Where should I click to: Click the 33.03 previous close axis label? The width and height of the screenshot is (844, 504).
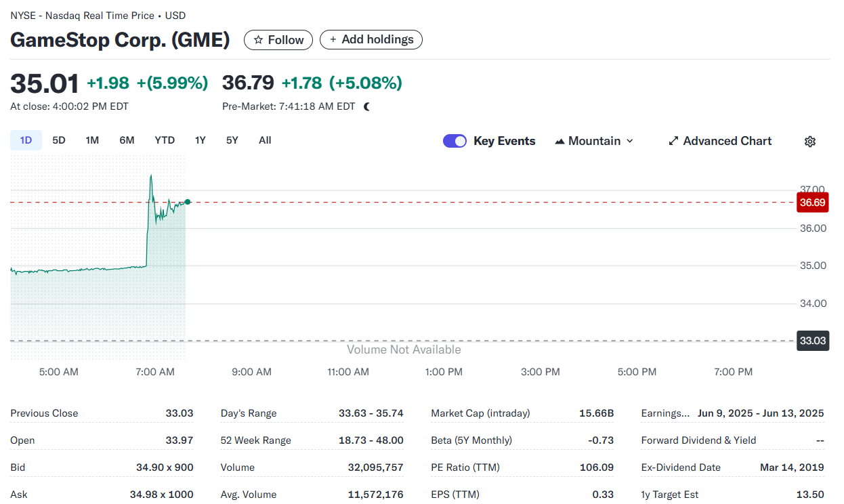(812, 341)
